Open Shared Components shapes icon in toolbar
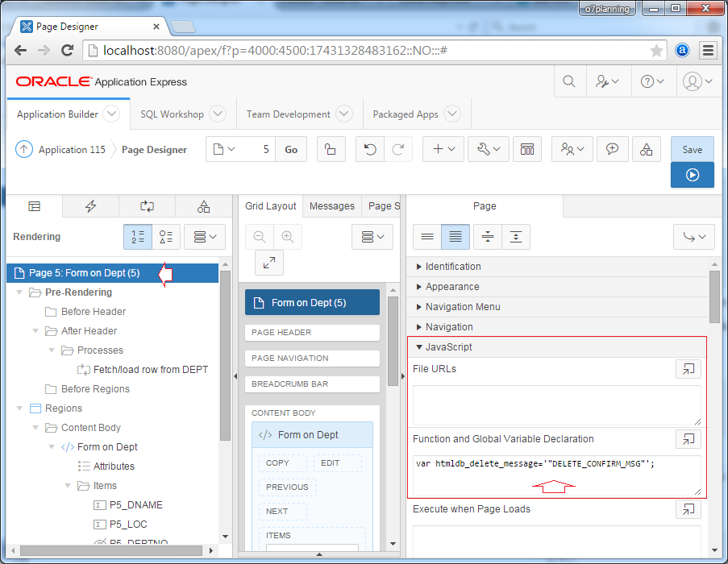 pyautogui.click(x=647, y=149)
